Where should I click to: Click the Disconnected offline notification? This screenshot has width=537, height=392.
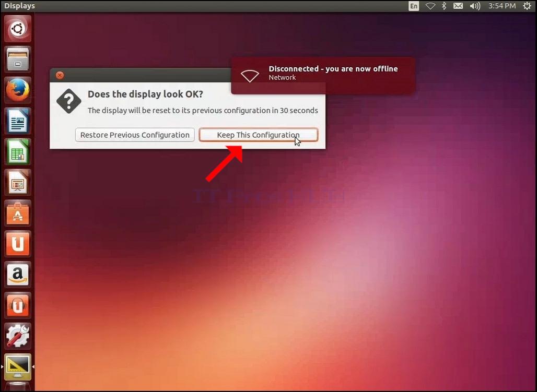point(323,75)
